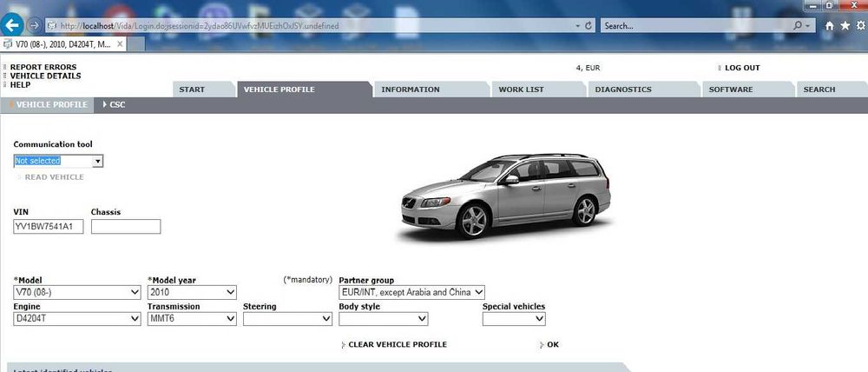Click the search magnifier icon
The height and width of the screenshot is (372, 868).
click(798, 25)
